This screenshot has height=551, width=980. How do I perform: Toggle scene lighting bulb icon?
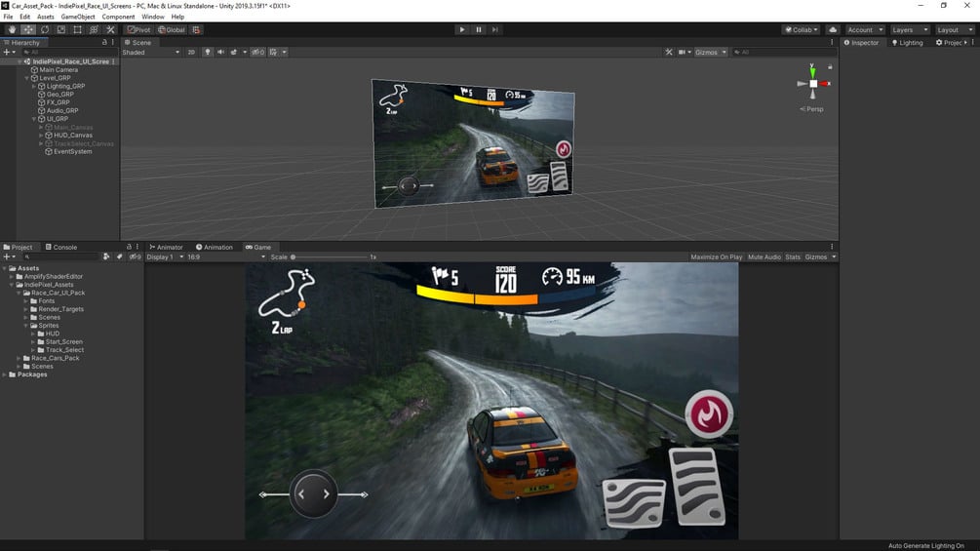pos(208,53)
